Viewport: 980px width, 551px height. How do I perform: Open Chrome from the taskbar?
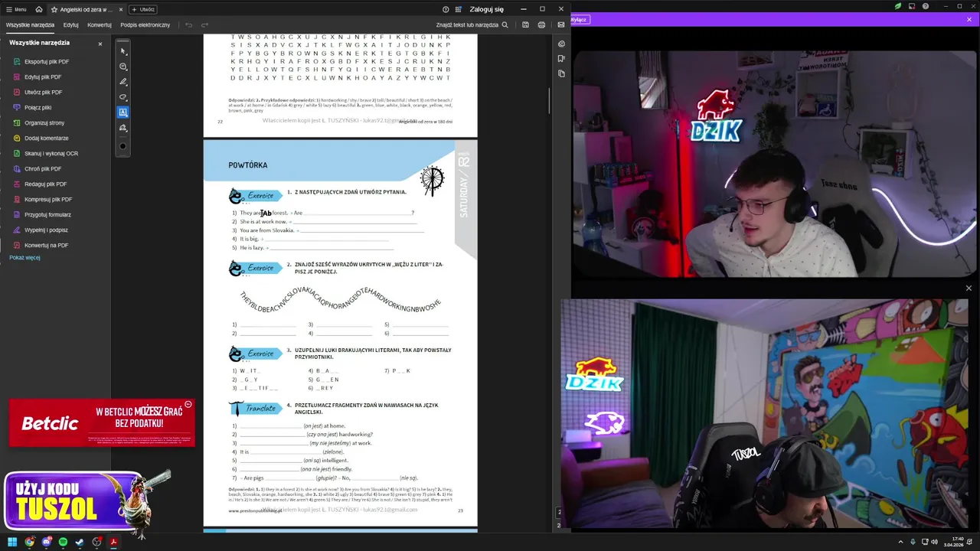(x=29, y=542)
